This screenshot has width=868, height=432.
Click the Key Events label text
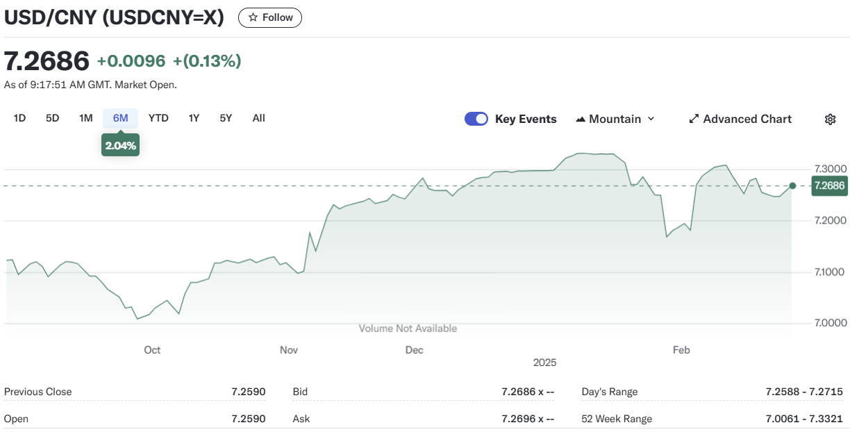(x=526, y=119)
